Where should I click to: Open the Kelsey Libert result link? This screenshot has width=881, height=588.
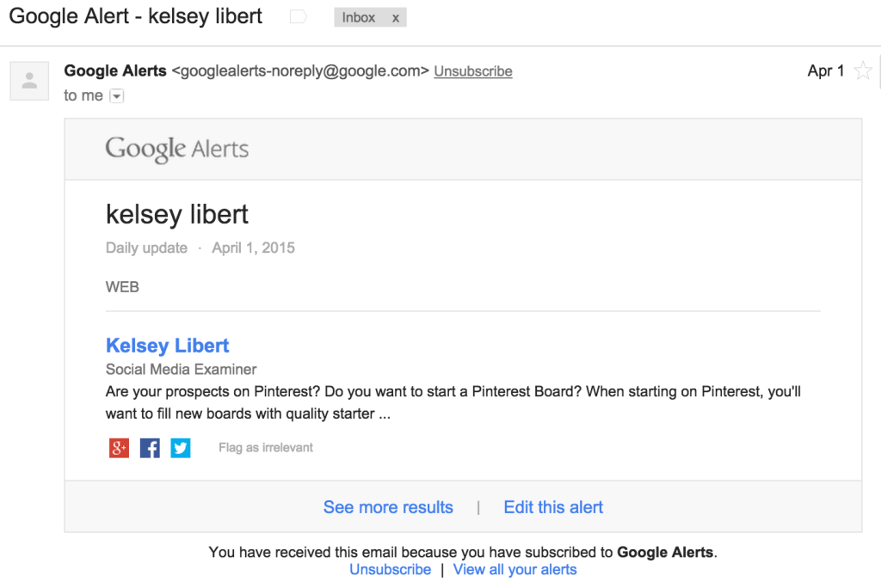click(x=168, y=346)
